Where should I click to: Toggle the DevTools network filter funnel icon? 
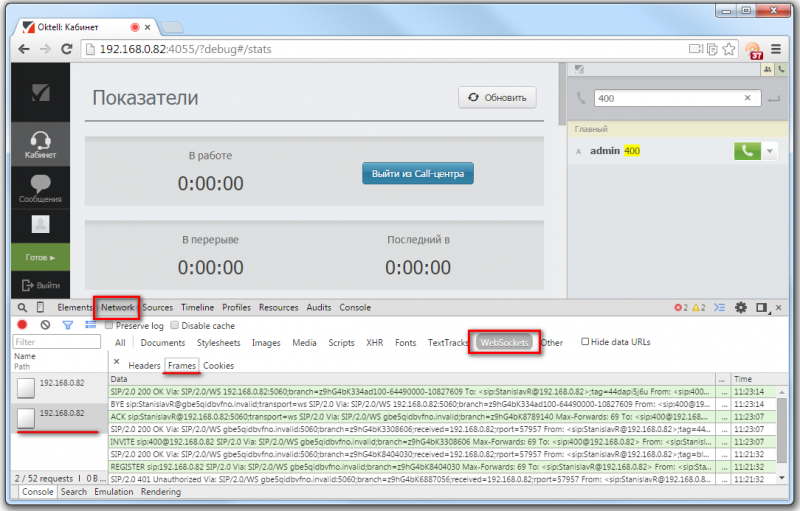coord(68,325)
